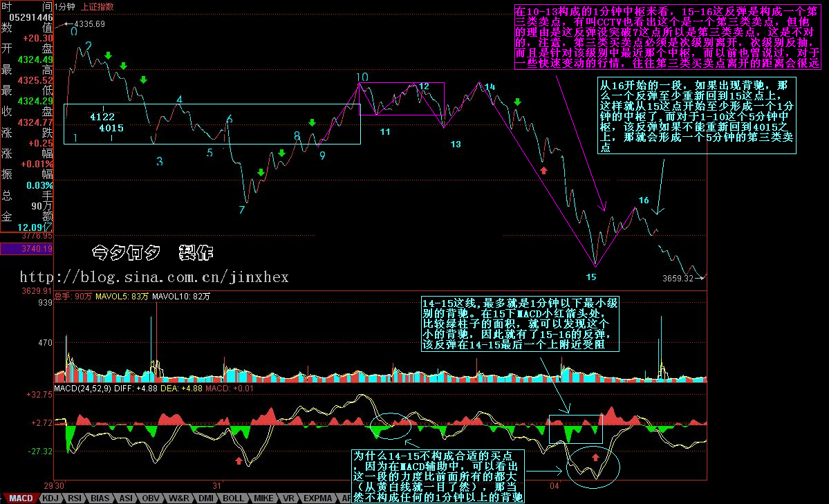Select the BOLL indicator tab
Image resolution: width=829 pixels, height=504 pixels.
(x=233, y=498)
